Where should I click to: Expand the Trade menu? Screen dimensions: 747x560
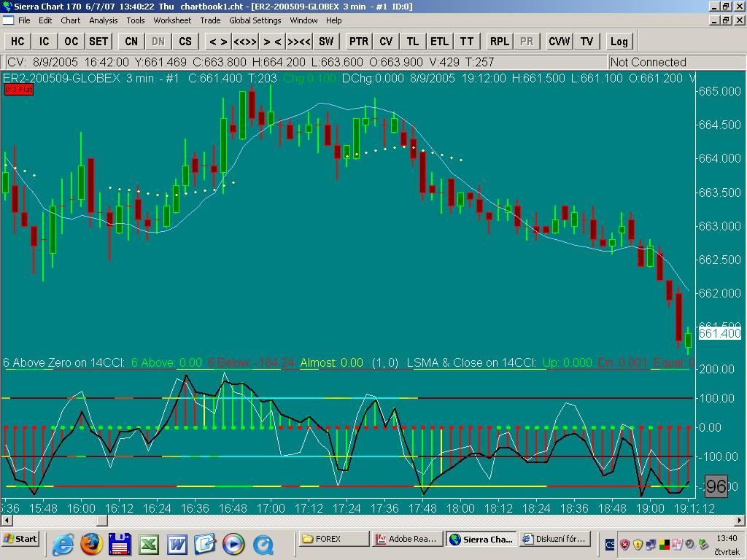(210, 20)
